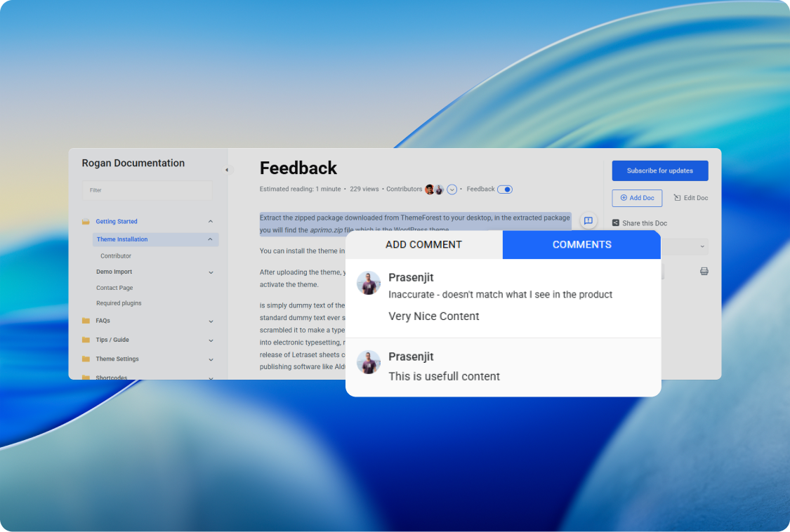Click the Add Doc button

(x=637, y=198)
